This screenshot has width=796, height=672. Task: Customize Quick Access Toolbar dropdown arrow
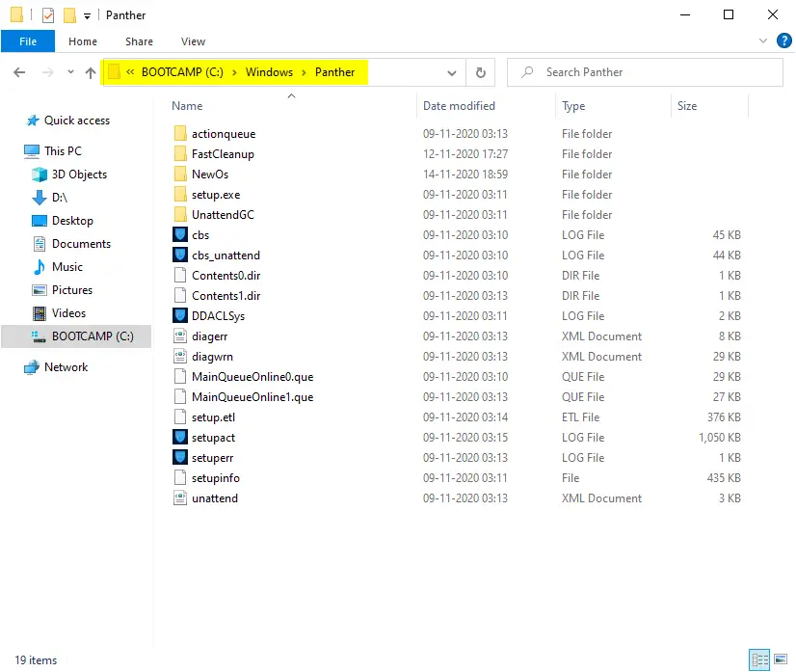click(88, 16)
